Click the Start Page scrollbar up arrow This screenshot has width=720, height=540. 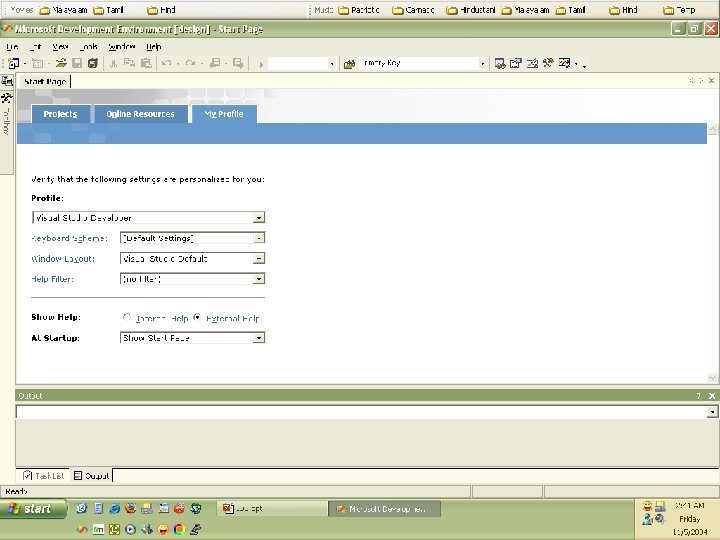712,129
